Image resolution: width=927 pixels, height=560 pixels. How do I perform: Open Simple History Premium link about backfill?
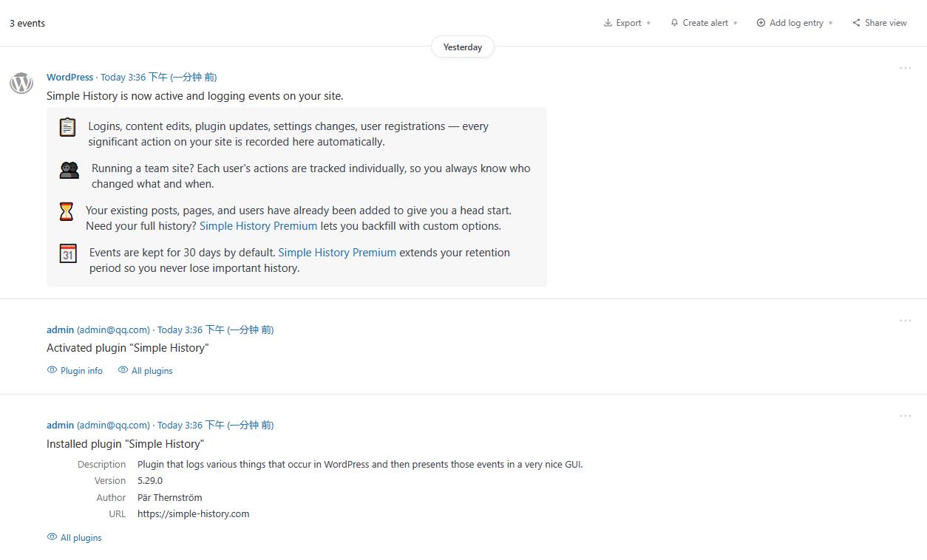click(258, 226)
